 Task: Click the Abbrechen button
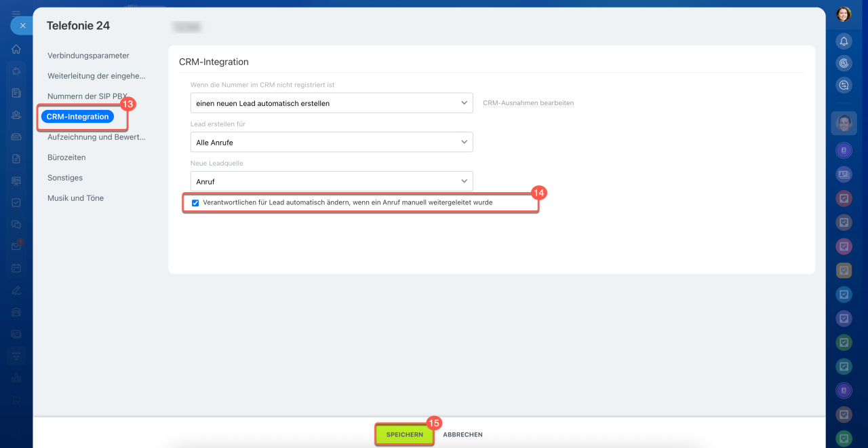462,434
